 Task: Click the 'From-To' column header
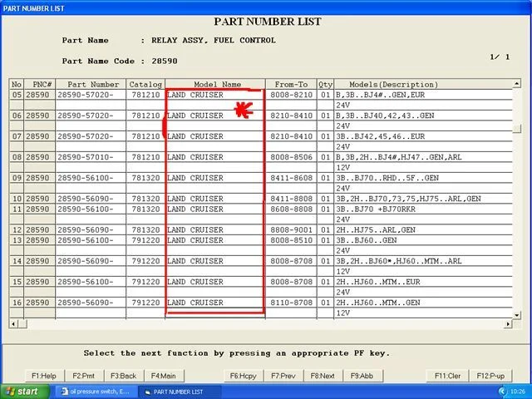tap(291, 84)
